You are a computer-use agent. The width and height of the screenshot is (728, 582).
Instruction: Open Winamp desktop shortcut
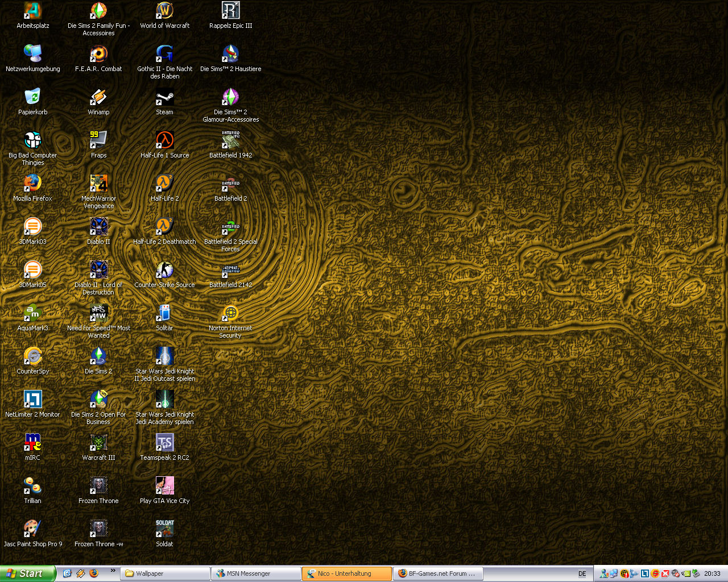coord(99,102)
